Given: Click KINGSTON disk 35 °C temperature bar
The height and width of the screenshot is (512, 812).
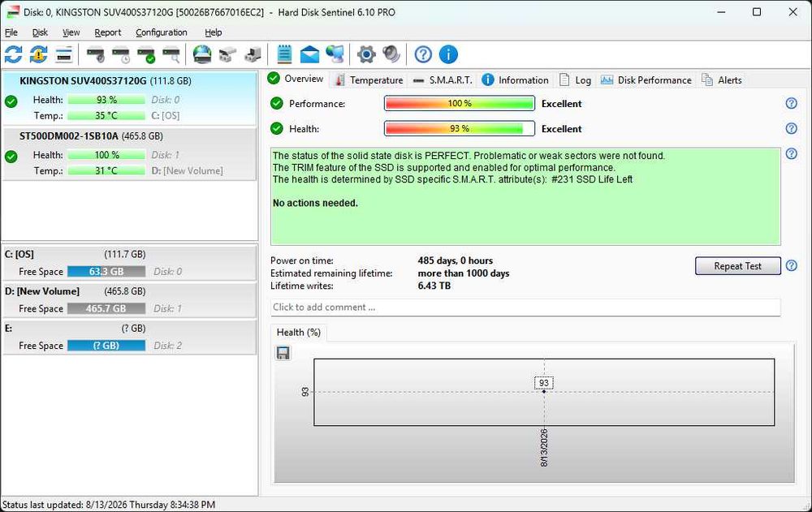Looking at the screenshot, I should tap(106, 115).
